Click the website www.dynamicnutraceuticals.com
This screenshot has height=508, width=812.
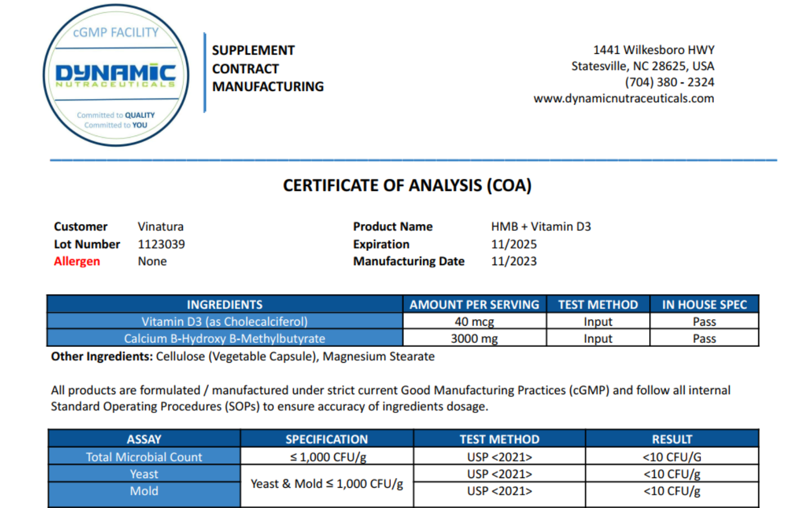point(624,99)
